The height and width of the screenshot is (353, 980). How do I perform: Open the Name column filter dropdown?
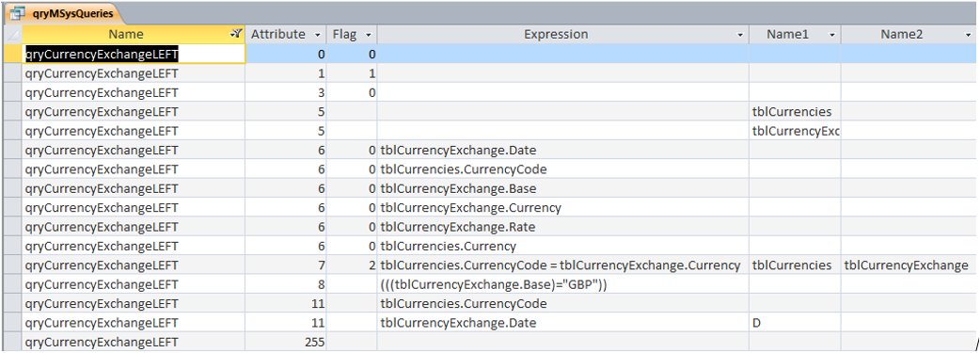[x=236, y=35]
